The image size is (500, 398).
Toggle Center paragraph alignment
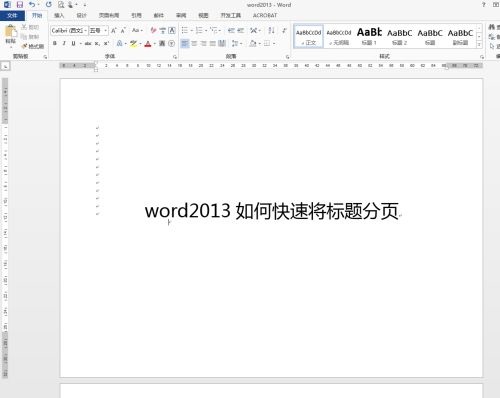(x=194, y=43)
